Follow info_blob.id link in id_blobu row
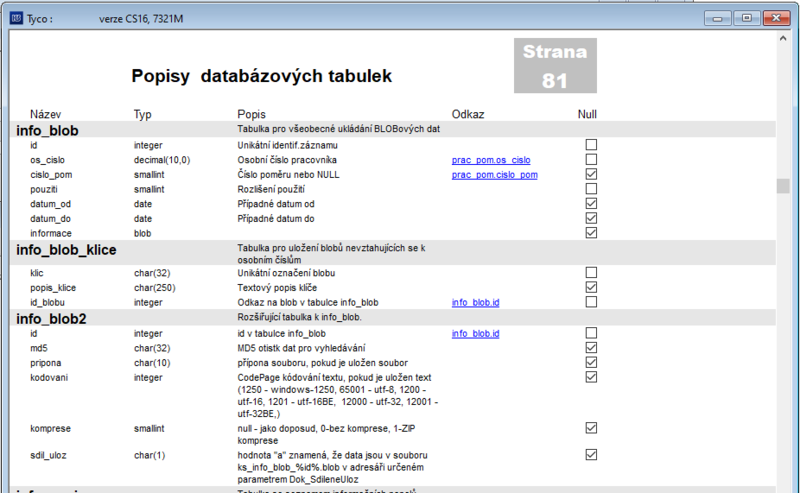 [x=476, y=302]
